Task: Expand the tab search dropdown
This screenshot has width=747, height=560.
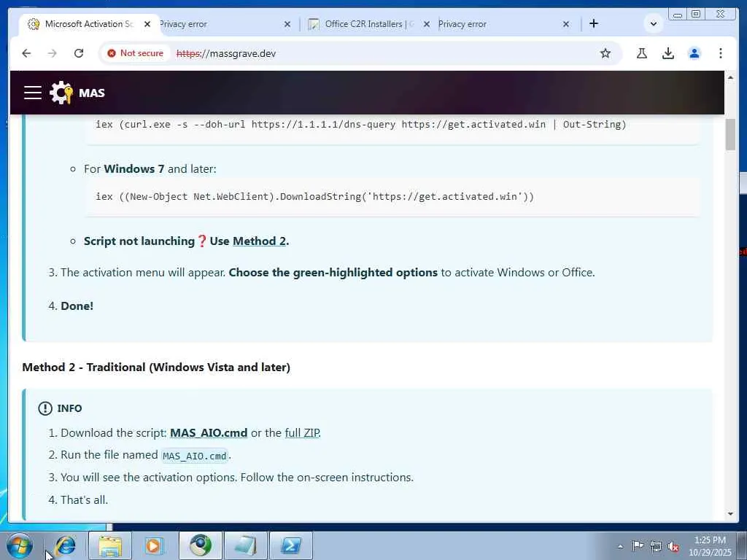Action: coord(653,23)
